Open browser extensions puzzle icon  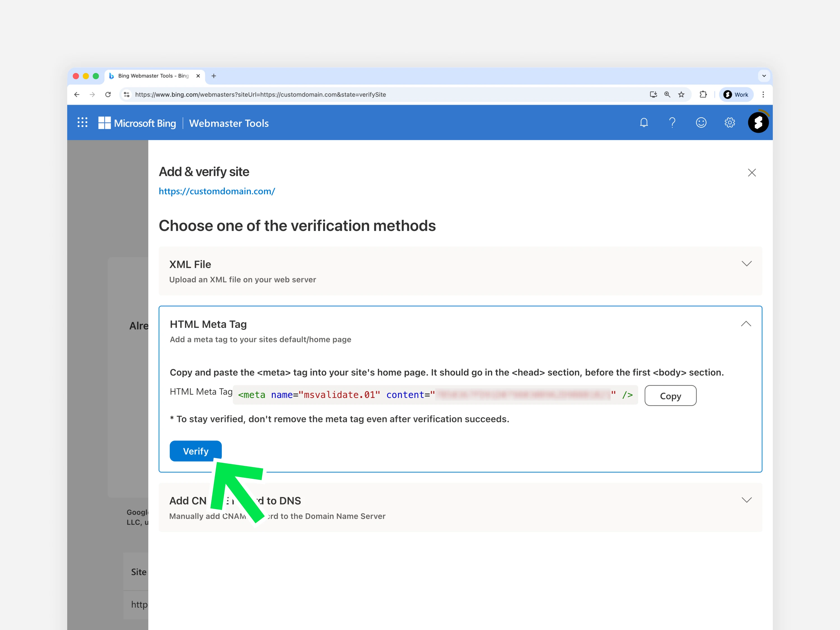(x=703, y=95)
